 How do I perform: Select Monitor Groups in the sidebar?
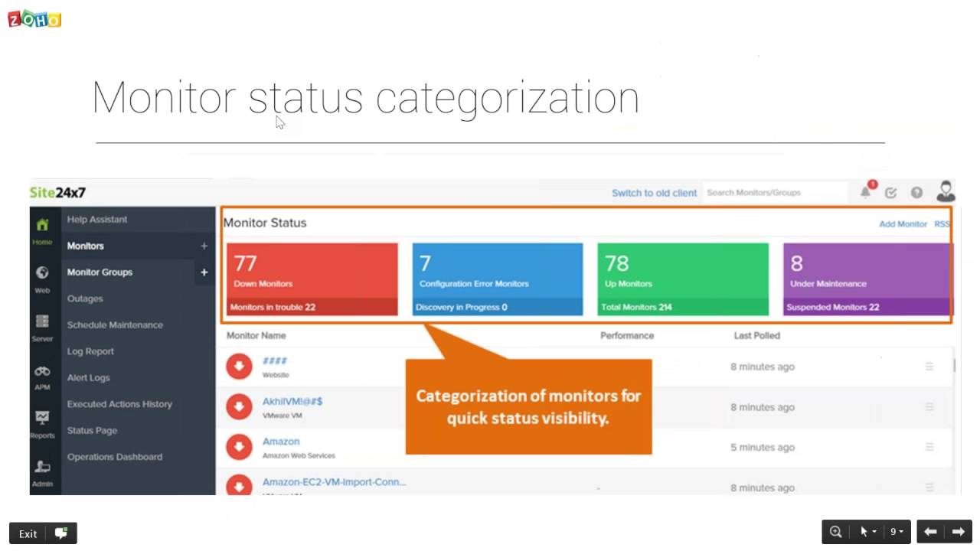(100, 272)
